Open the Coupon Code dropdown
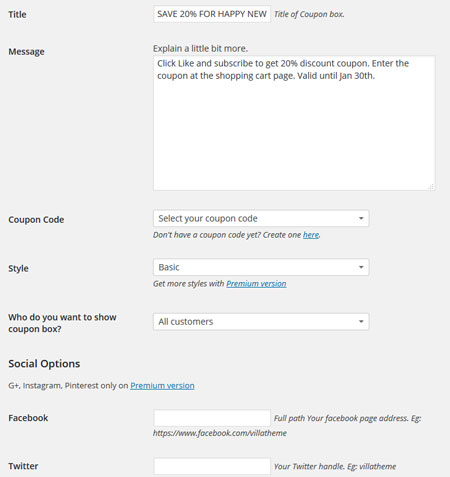 (x=261, y=218)
